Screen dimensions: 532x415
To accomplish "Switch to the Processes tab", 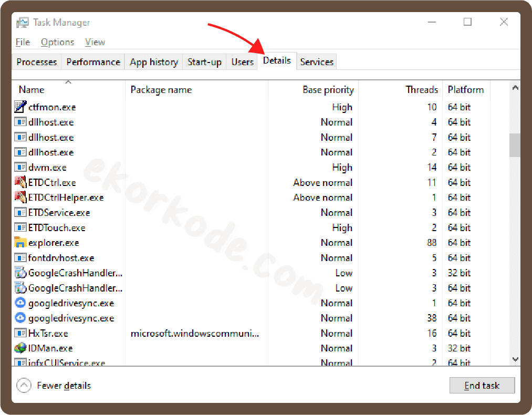I will 37,62.
